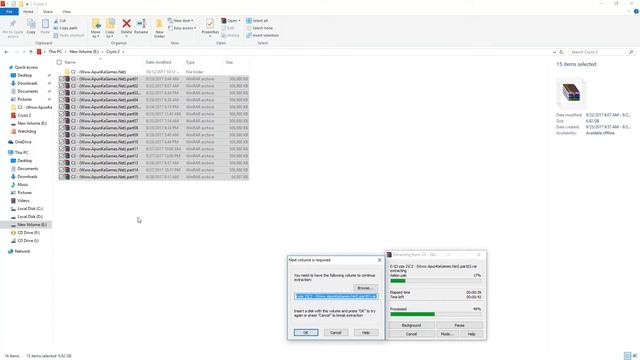This screenshot has width=640, height=360.
Task: Click the WinRAR archive preview thumbnail
Action: [571, 92]
